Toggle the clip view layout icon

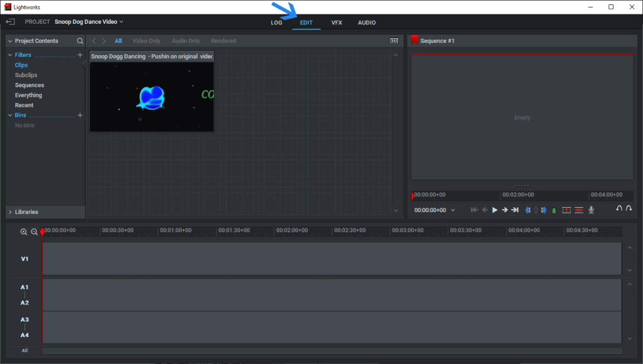[394, 41]
